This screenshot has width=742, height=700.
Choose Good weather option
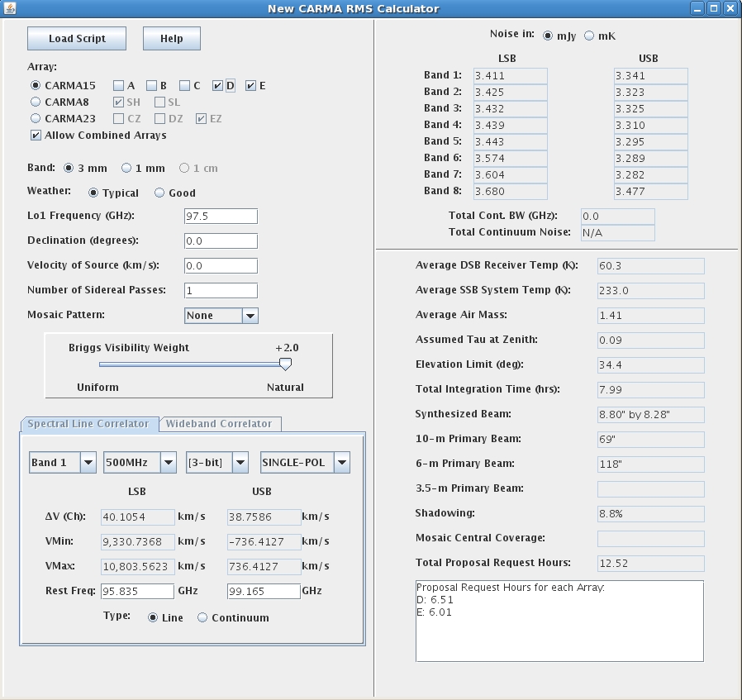pyautogui.click(x=159, y=193)
